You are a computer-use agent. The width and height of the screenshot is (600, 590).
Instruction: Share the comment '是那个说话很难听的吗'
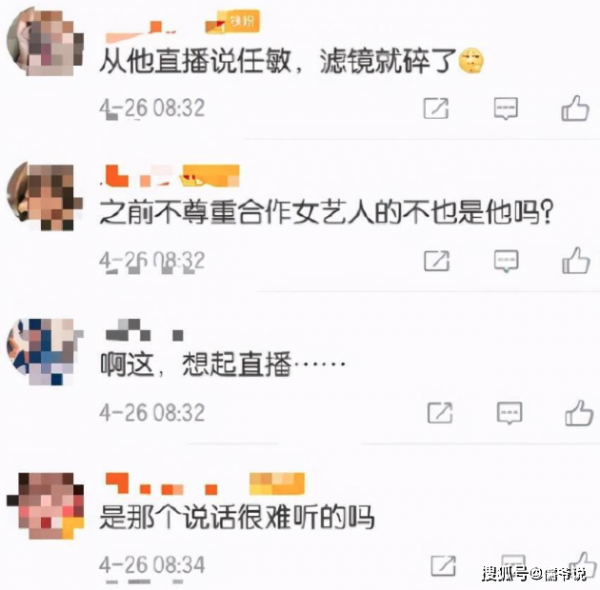pos(443,566)
